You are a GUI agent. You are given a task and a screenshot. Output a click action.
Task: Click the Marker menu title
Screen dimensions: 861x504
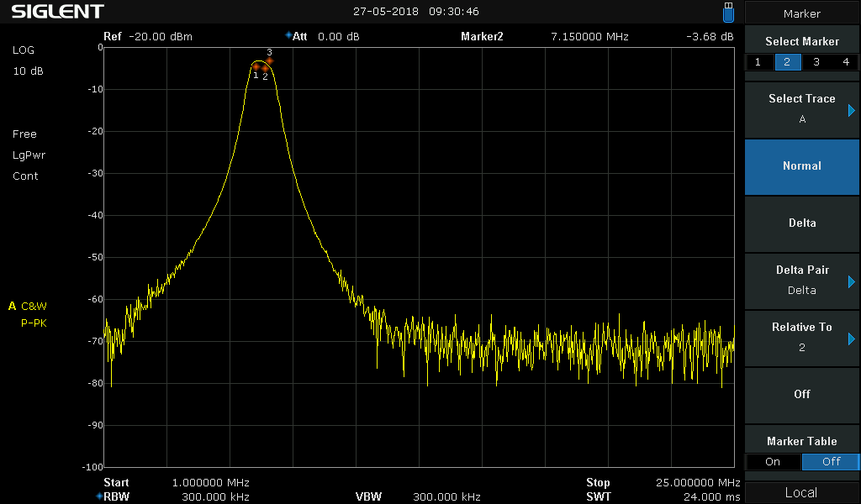coord(801,13)
